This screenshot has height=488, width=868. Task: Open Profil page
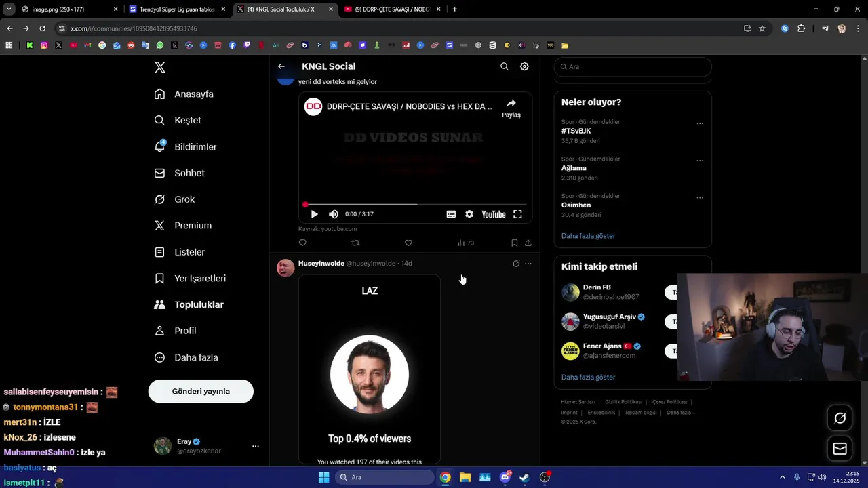[x=175, y=331]
